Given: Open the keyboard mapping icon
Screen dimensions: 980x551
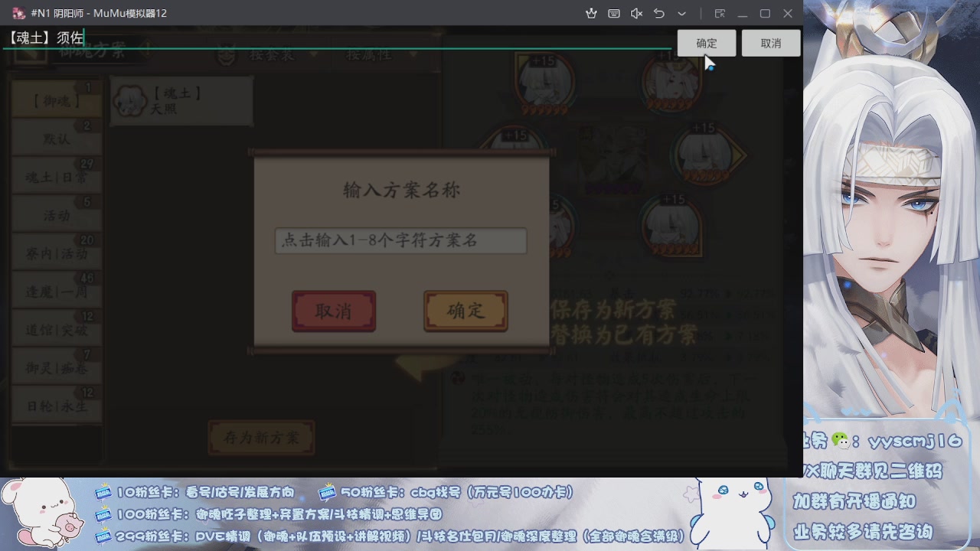Looking at the screenshot, I should 613,13.
